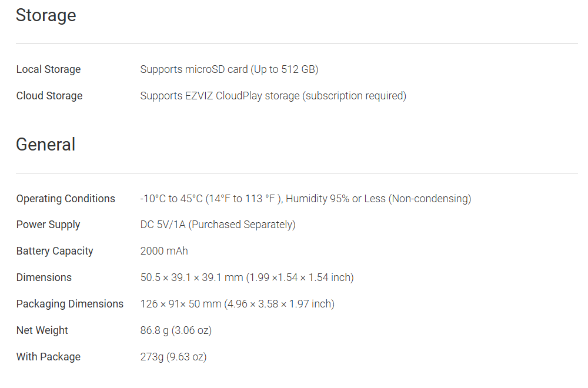Click the microSD card support text
Image resolution: width=588 pixels, height=388 pixels.
[x=229, y=69]
